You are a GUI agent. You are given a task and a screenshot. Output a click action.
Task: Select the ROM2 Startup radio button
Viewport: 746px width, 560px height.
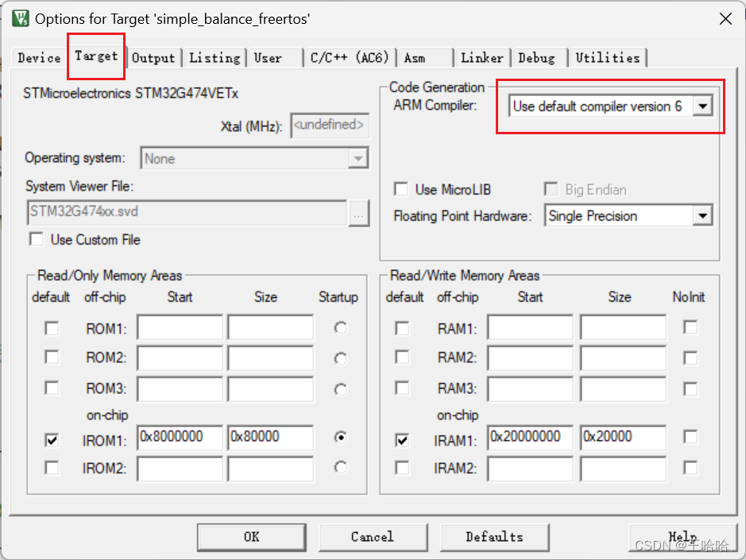pos(340,358)
